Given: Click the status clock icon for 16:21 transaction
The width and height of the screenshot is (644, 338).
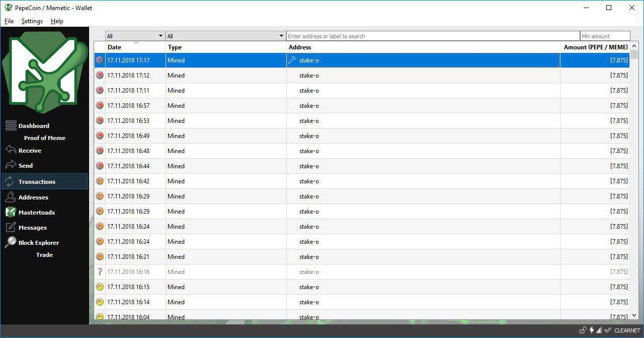Looking at the screenshot, I should tap(100, 256).
